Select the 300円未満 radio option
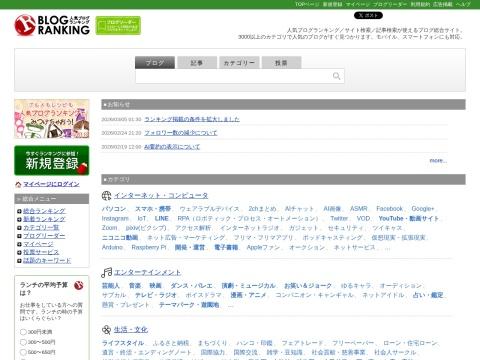 click(x=23, y=332)
